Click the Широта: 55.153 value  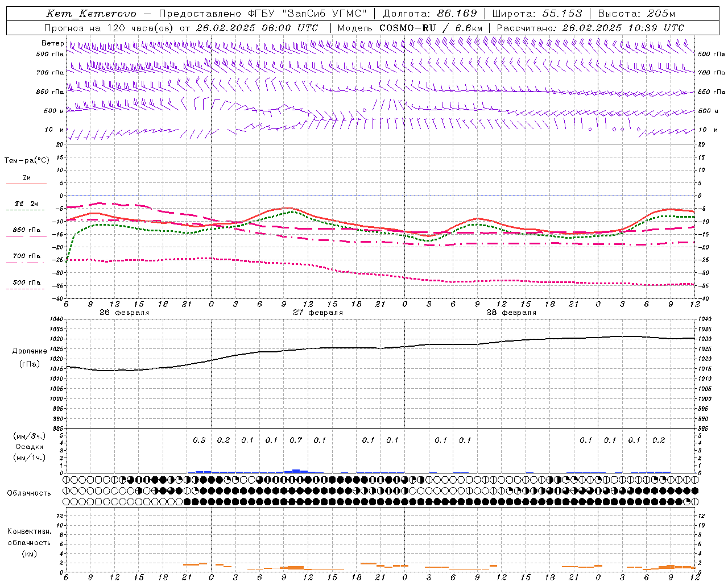click(537, 14)
